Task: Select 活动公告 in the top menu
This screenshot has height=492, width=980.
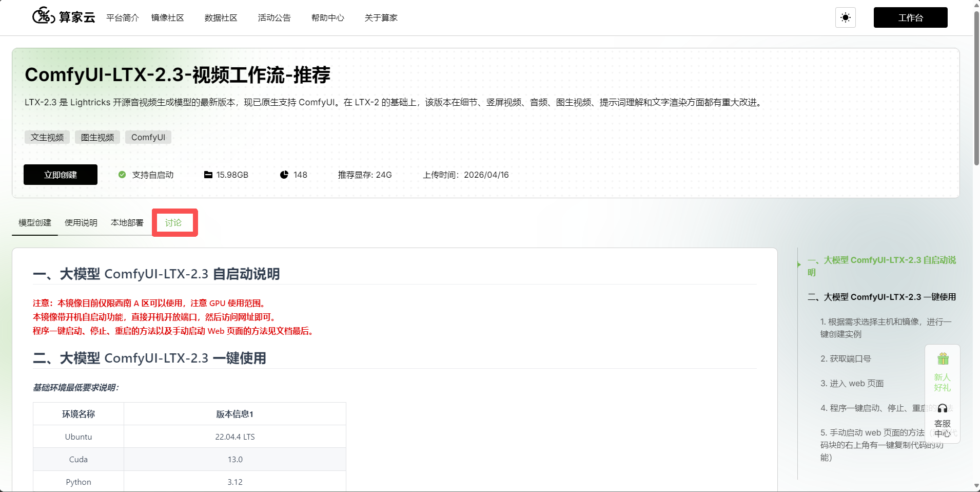Action: coord(275,17)
